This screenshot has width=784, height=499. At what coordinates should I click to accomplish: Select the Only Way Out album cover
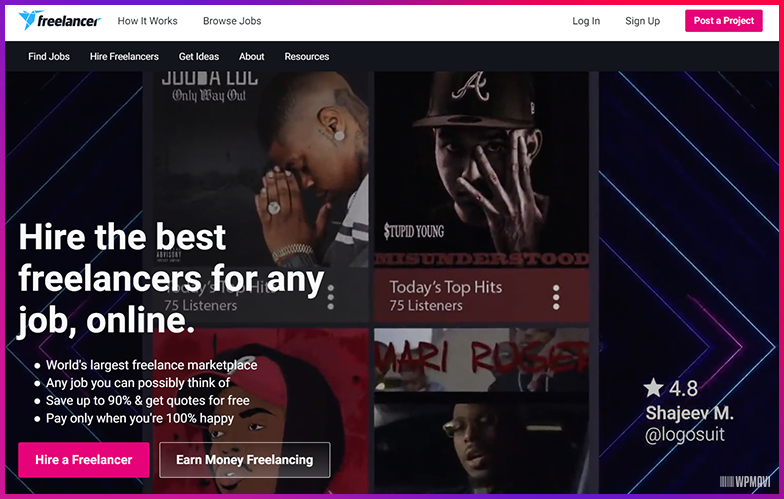pyautogui.click(x=260, y=169)
